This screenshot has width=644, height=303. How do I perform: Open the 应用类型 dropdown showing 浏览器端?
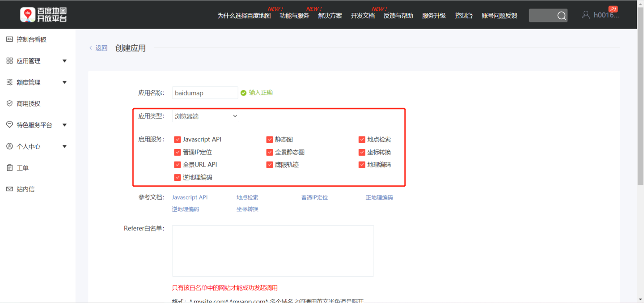[206, 116]
